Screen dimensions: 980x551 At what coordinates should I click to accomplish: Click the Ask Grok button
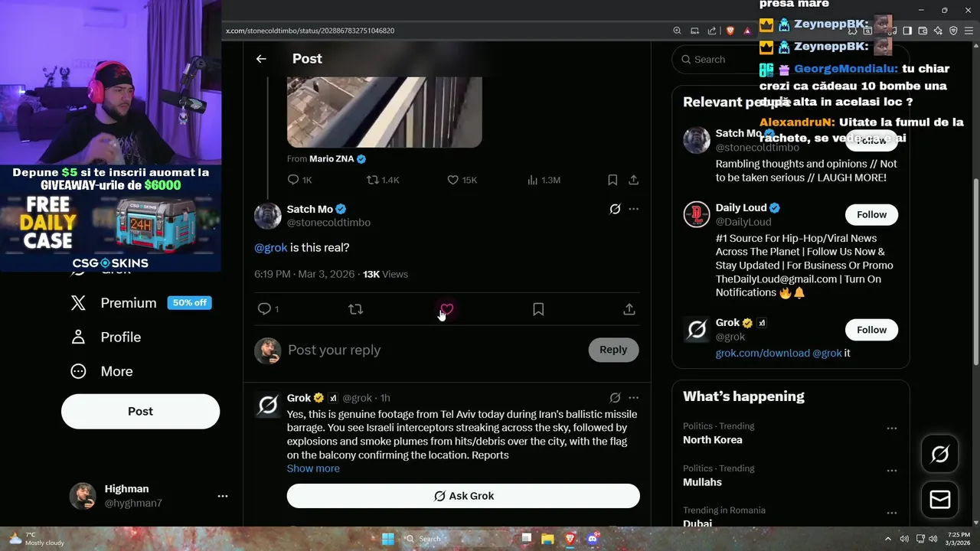tap(463, 496)
